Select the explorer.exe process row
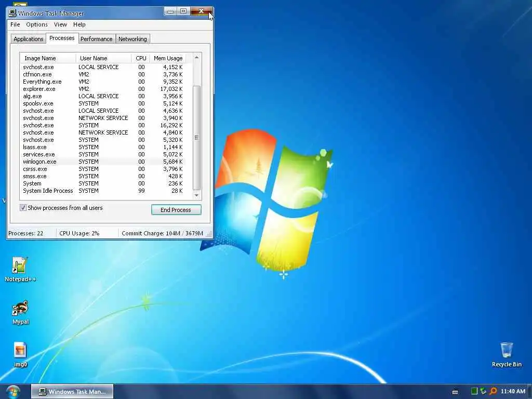 (103, 89)
